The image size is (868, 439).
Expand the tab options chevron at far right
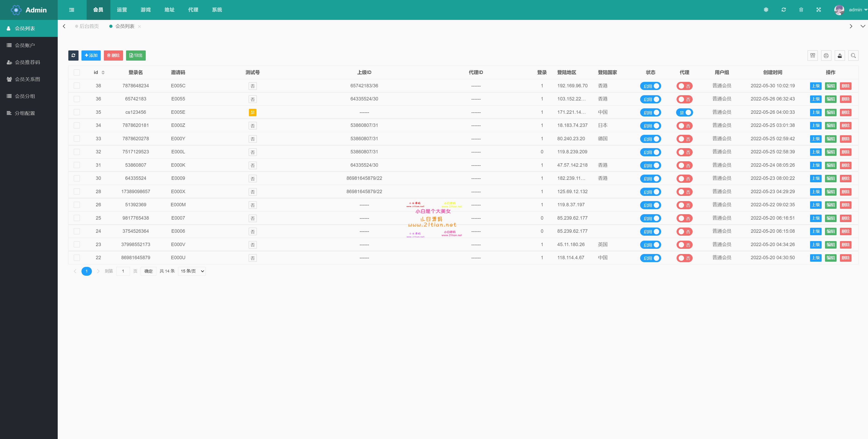click(x=863, y=26)
